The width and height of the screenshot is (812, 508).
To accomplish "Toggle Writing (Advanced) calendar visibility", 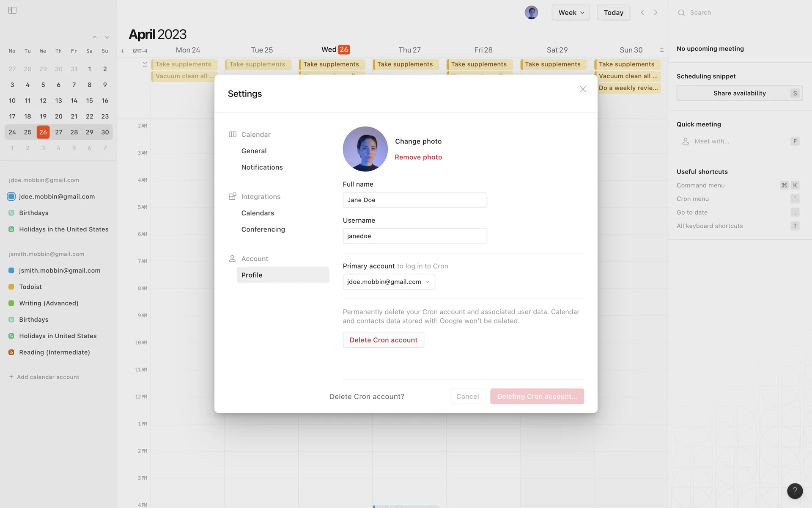I will point(11,303).
